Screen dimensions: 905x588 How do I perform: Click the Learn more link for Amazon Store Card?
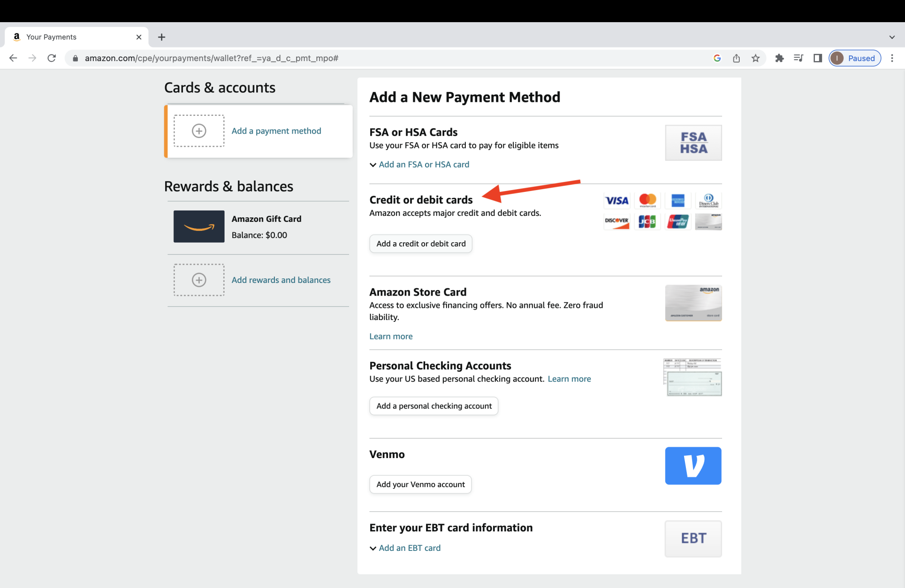click(x=391, y=336)
